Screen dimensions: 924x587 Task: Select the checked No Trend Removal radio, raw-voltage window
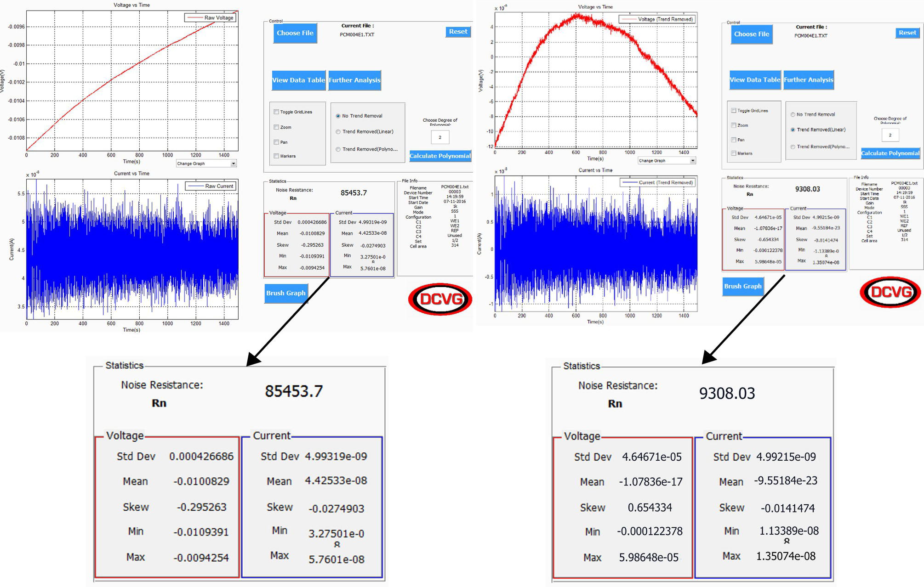pos(338,116)
